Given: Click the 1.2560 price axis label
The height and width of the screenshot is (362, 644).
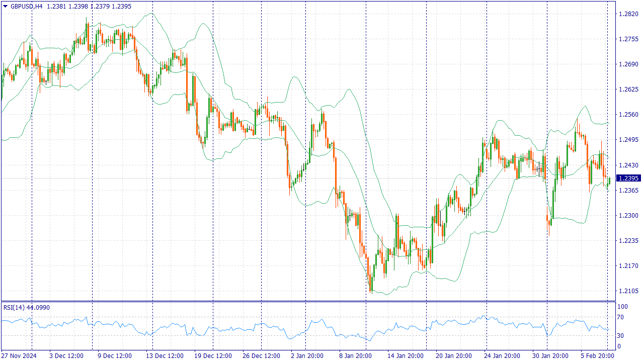Looking at the screenshot, I should tap(628, 115).
